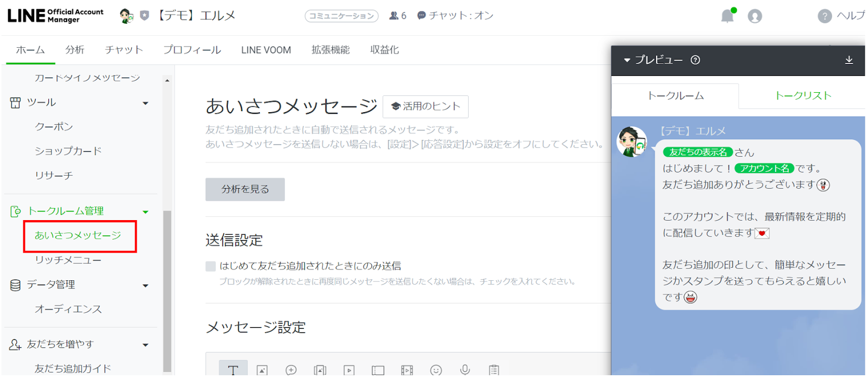Screen dimensions: 868x380
Task: Click the 活用のヒント button
Action: tap(425, 106)
